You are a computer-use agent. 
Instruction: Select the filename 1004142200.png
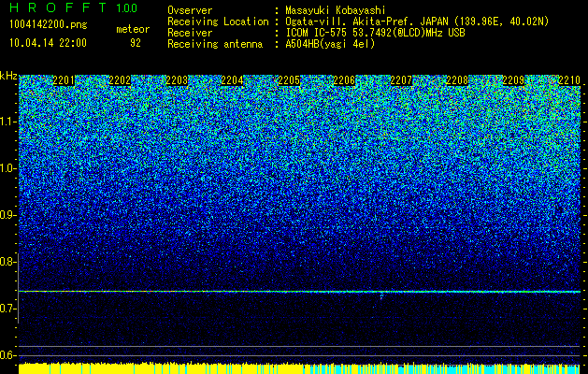pos(49,24)
